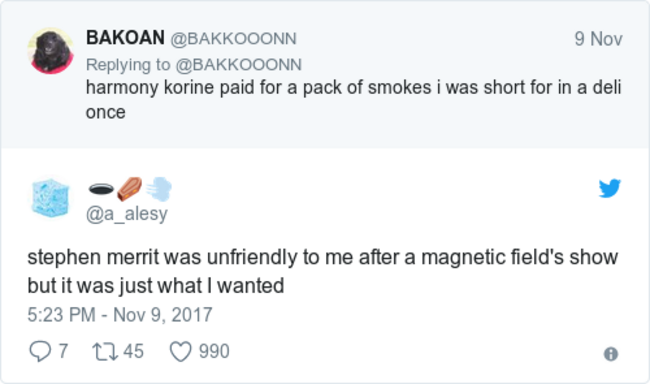Click @BAKKOOONN in Replying to line

click(238, 65)
